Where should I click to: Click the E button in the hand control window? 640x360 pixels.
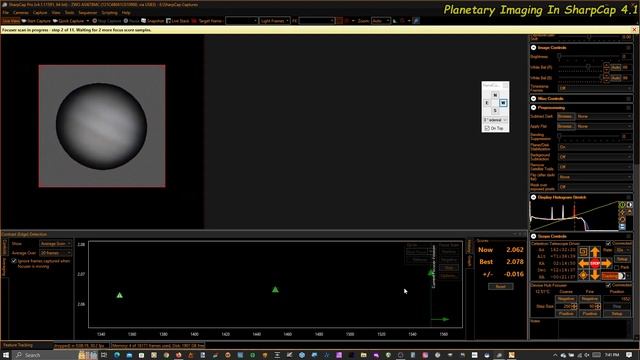pos(487,103)
